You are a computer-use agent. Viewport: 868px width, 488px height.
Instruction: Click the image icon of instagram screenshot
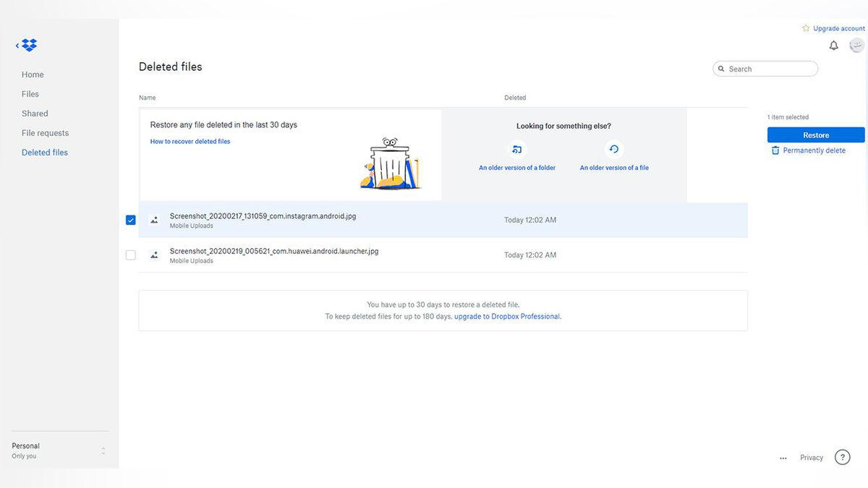(x=154, y=220)
